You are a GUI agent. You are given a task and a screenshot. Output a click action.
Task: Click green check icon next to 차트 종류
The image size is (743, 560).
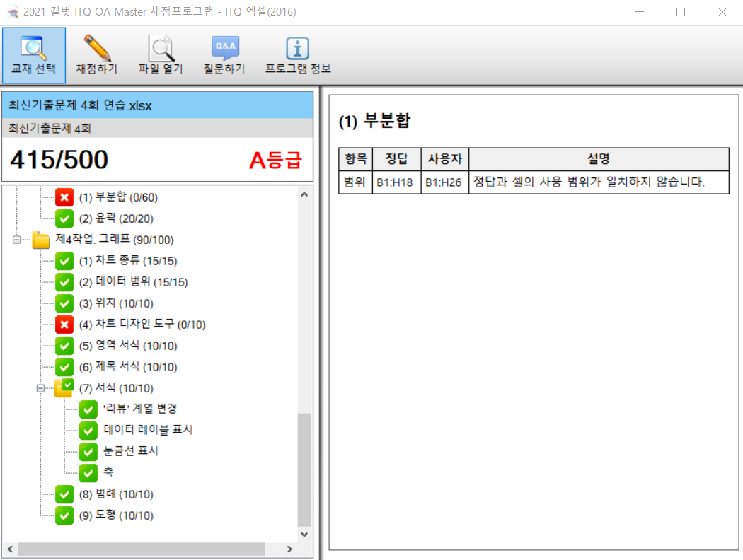[64, 261]
